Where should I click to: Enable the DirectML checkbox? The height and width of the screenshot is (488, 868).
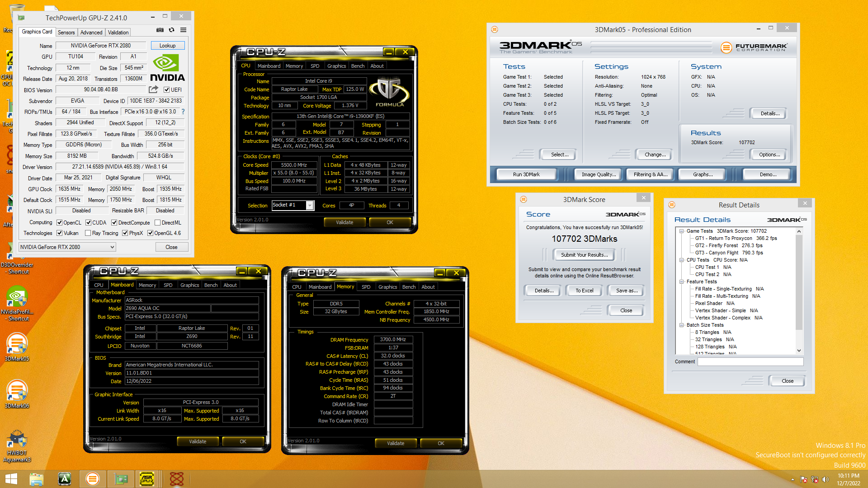tap(158, 223)
